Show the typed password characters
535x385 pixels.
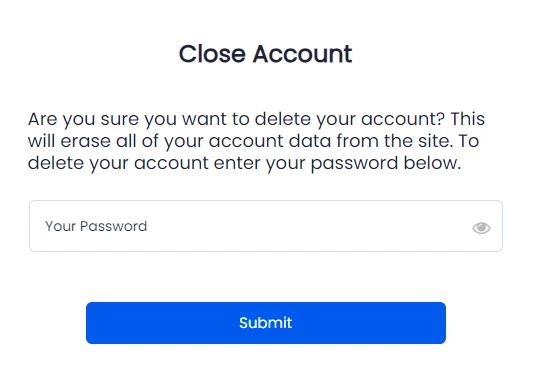point(481,228)
